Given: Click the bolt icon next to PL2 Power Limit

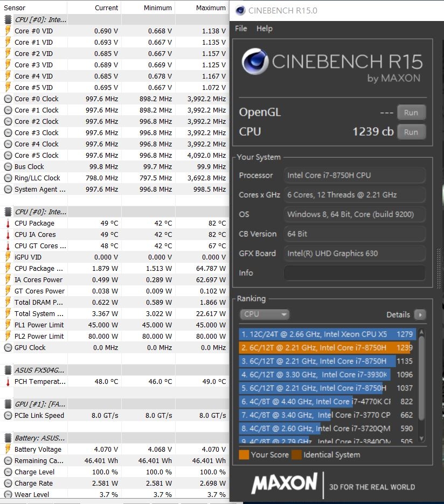Looking at the screenshot, I should (x=8, y=336).
